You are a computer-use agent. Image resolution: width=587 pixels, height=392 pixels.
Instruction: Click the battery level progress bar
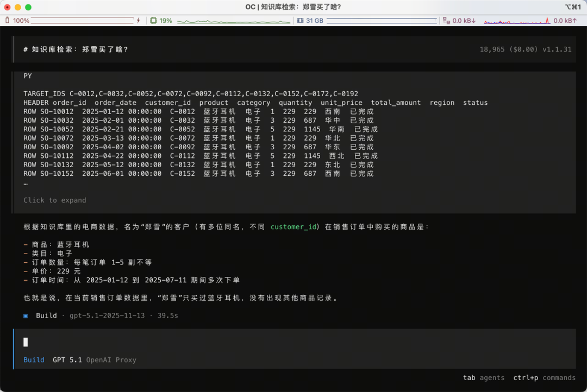pyautogui.click(x=82, y=21)
